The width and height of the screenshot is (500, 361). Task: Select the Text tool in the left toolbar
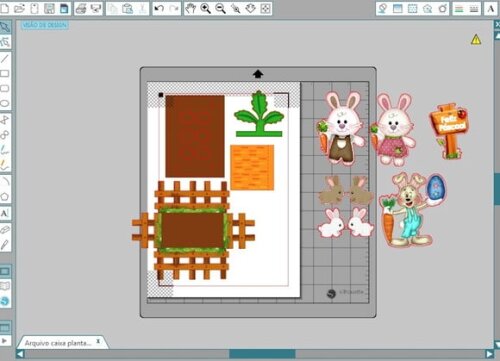click(5, 213)
